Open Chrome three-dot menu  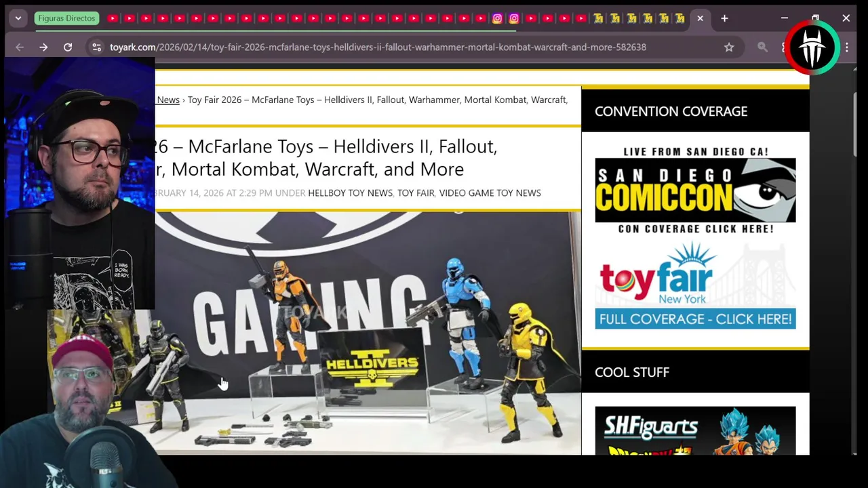(846, 47)
